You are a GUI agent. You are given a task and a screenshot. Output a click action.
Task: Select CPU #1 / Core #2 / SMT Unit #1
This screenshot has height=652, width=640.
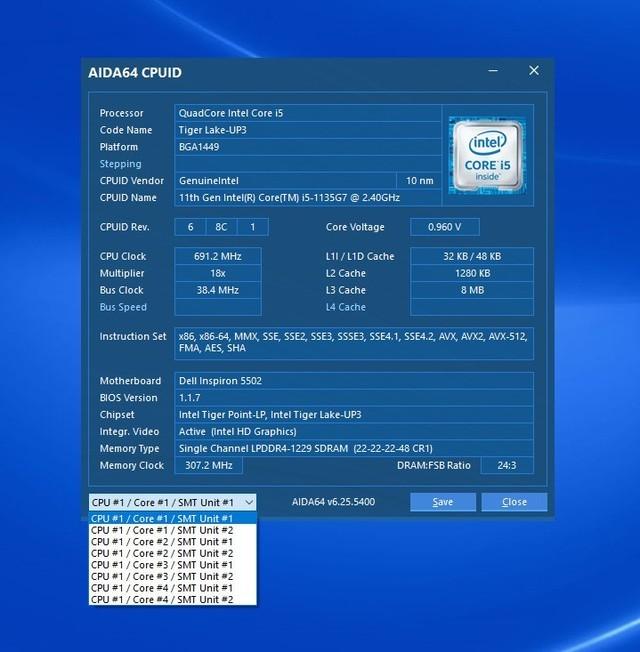point(173,542)
